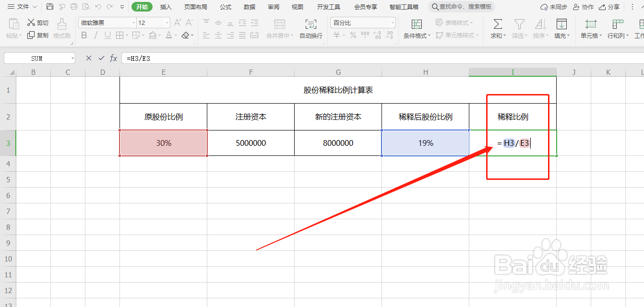Apply percent style with % icon
Screen dimensions: 644x307
point(353,35)
